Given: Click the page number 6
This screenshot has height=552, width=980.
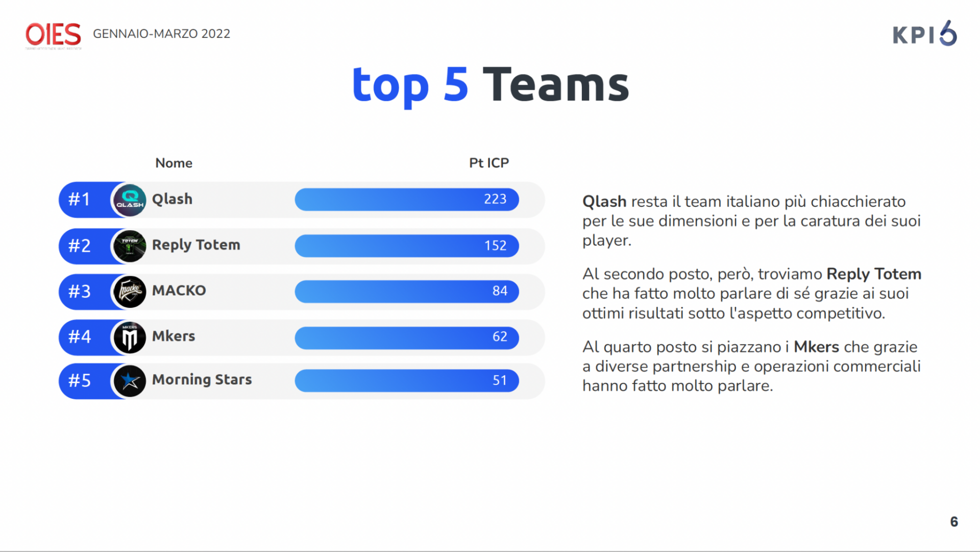Looking at the screenshot, I should (x=954, y=521).
